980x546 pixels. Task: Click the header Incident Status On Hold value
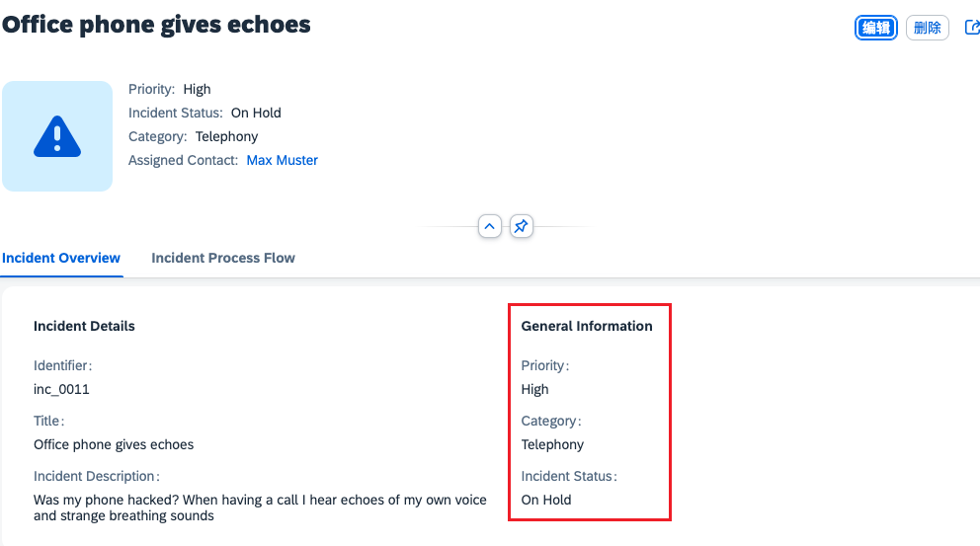[256, 113]
